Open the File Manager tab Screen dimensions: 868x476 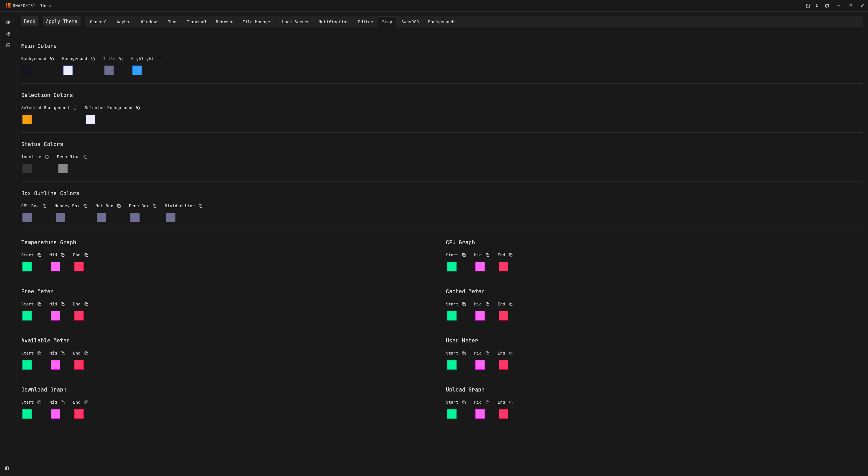257,22
